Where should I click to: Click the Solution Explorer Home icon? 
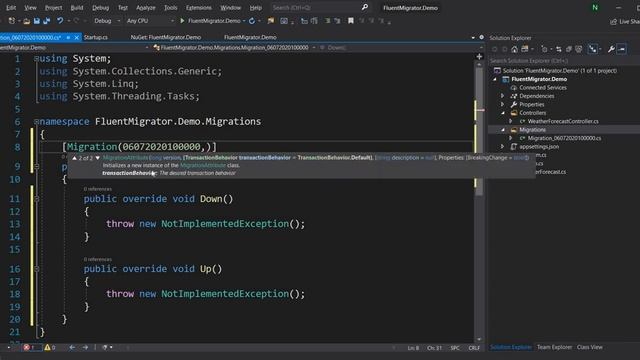pyautogui.click(x=514, y=49)
